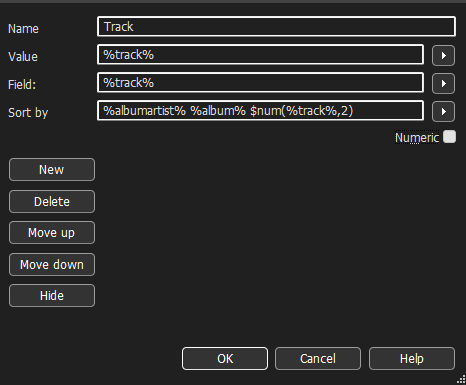Open the Help button

(412, 359)
